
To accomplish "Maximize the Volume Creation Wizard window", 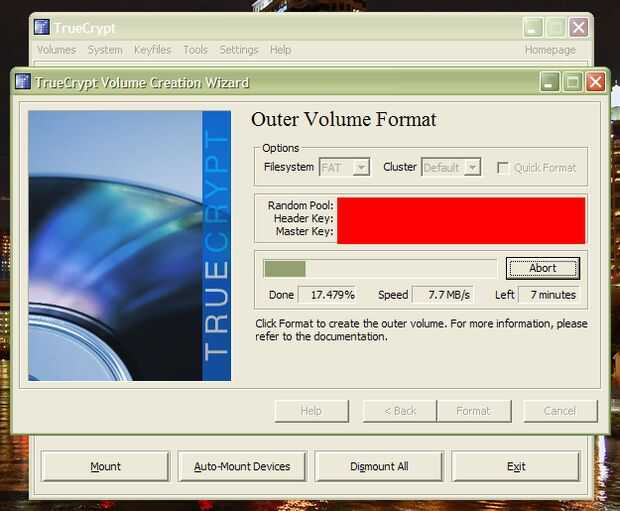I will [x=573, y=82].
